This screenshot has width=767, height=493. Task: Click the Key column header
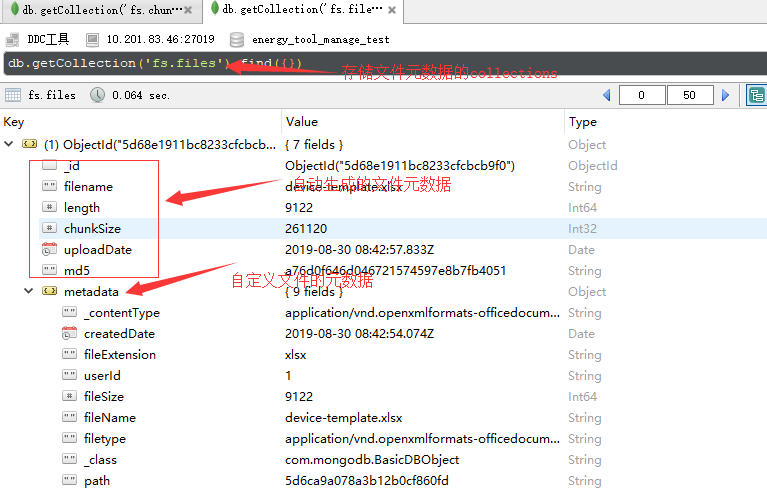[x=14, y=122]
